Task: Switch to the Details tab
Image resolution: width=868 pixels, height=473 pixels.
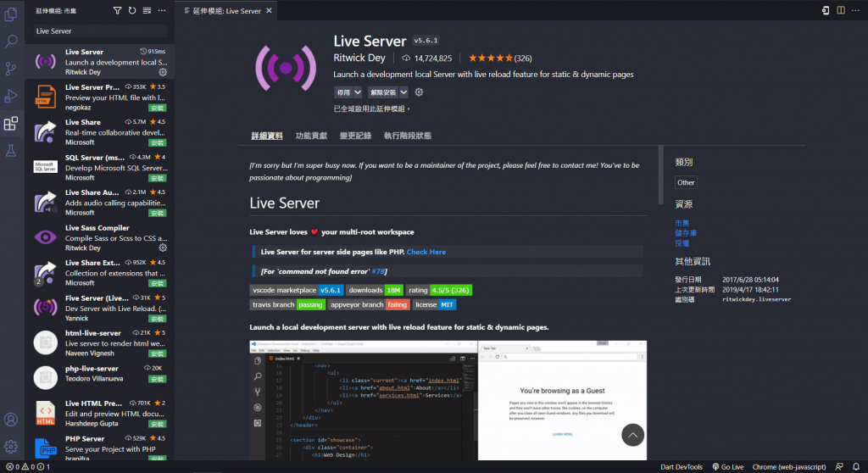Action: 267,136
